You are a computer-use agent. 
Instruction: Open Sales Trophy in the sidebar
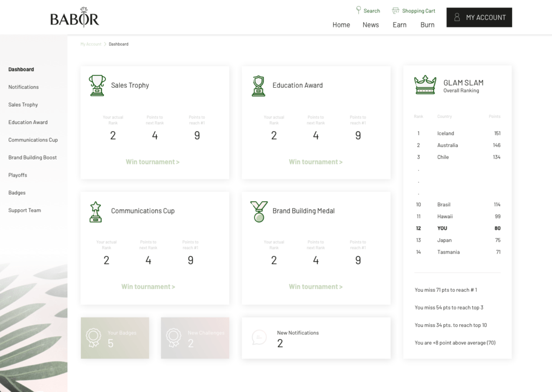point(23,105)
